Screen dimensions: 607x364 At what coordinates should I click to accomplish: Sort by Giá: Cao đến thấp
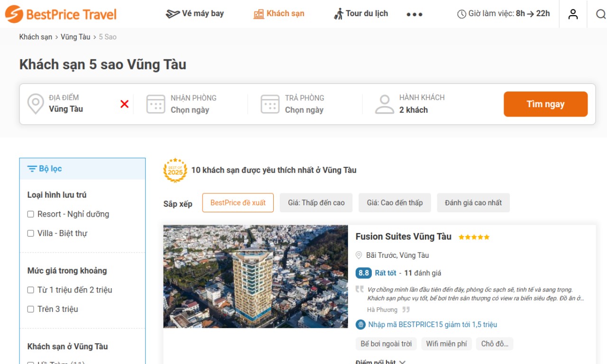tap(395, 203)
